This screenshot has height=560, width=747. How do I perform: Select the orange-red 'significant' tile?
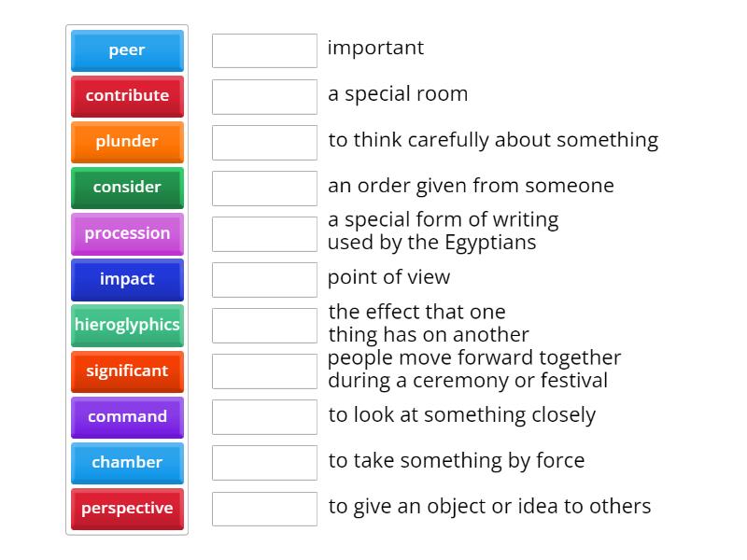pos(127,371)
